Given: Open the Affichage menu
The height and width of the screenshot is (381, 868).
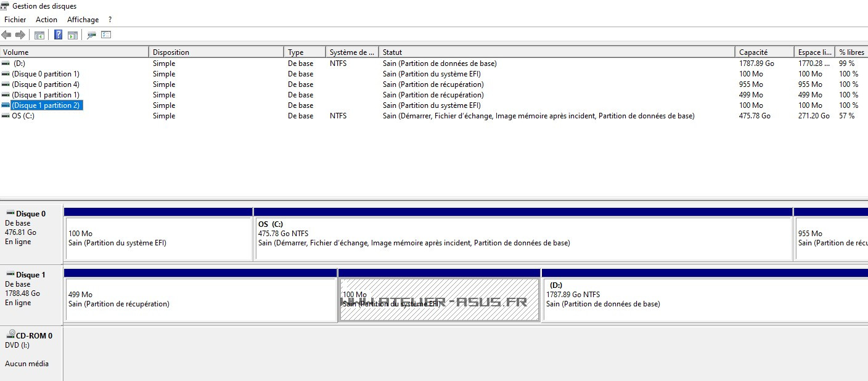Looking at the screenshot, I should (x=83, y=20).
